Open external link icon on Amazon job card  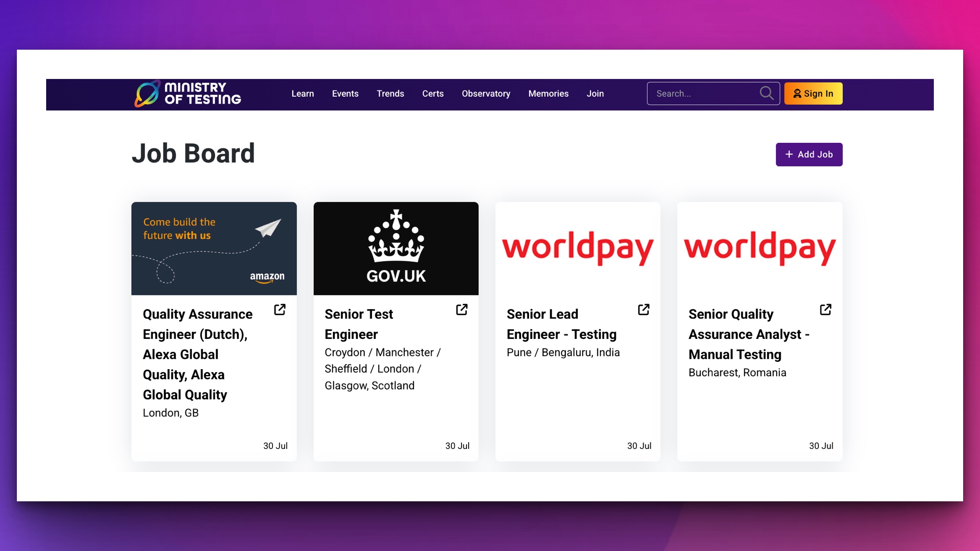(x=280, y=310)
